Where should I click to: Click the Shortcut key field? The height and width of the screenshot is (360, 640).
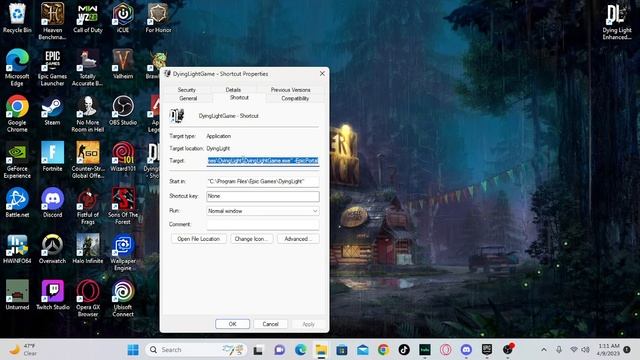click(262, 196)
